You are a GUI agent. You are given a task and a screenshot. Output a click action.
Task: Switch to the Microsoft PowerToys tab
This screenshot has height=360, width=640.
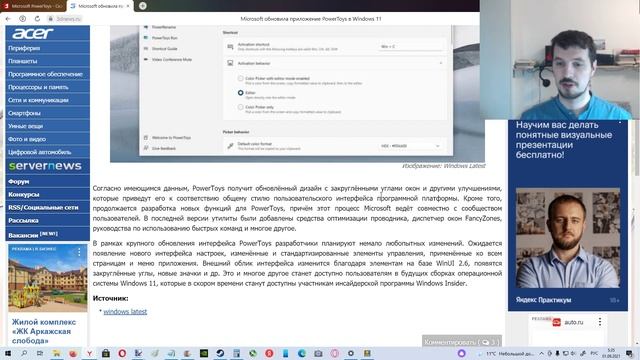pyautogui.click(x=33, y=6)
